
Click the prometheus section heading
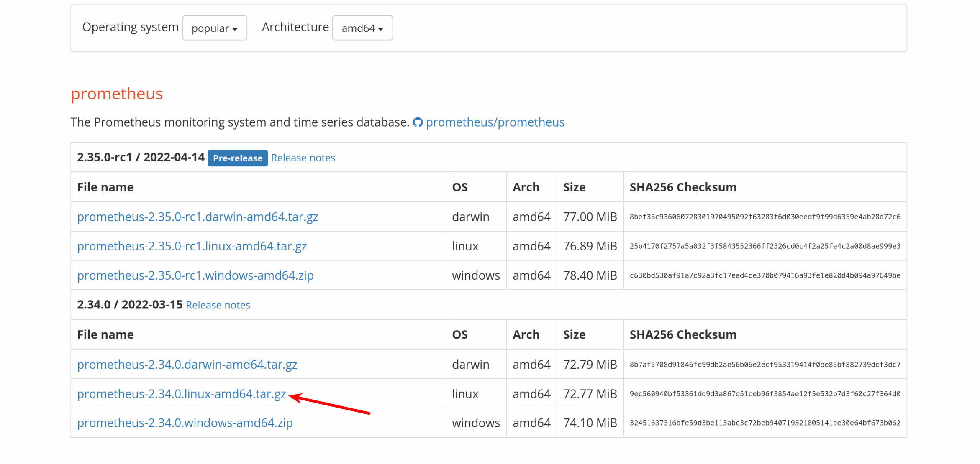point(116,94)
